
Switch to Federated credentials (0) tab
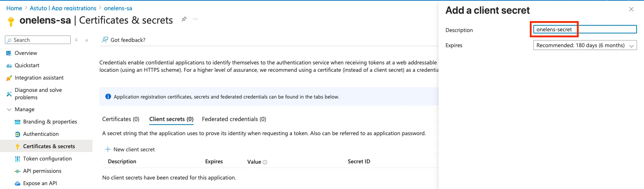click(234, 119)
